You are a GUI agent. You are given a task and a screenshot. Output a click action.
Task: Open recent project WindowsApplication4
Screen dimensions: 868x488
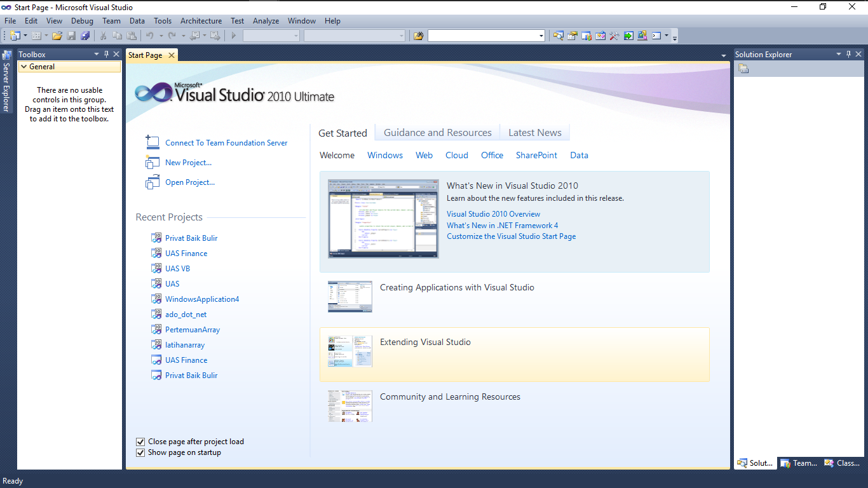202,299
